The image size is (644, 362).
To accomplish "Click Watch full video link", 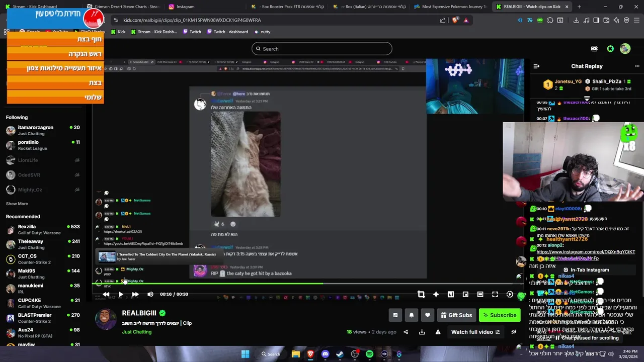I will (475, 332).
